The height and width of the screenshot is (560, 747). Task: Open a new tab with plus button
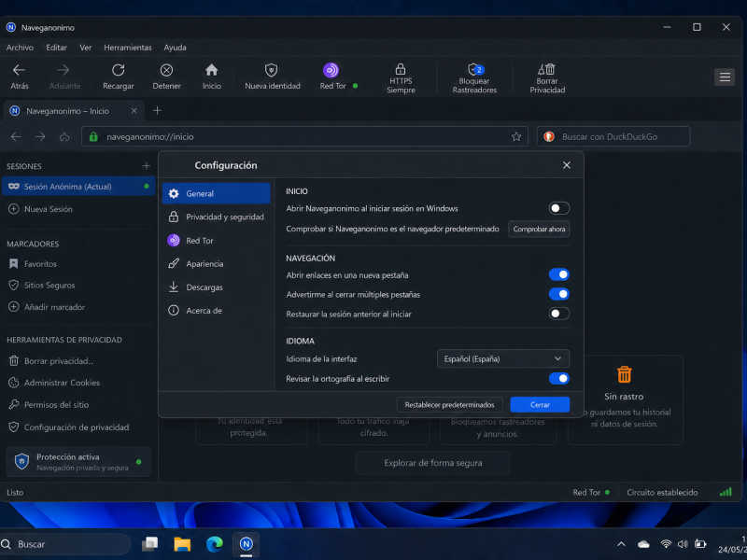[157, 110]
